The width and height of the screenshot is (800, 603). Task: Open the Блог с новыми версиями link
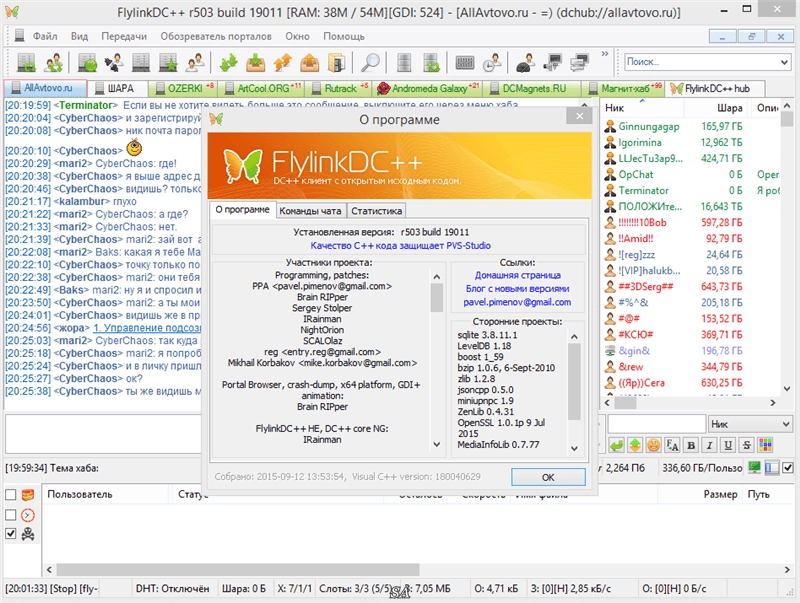517,289
